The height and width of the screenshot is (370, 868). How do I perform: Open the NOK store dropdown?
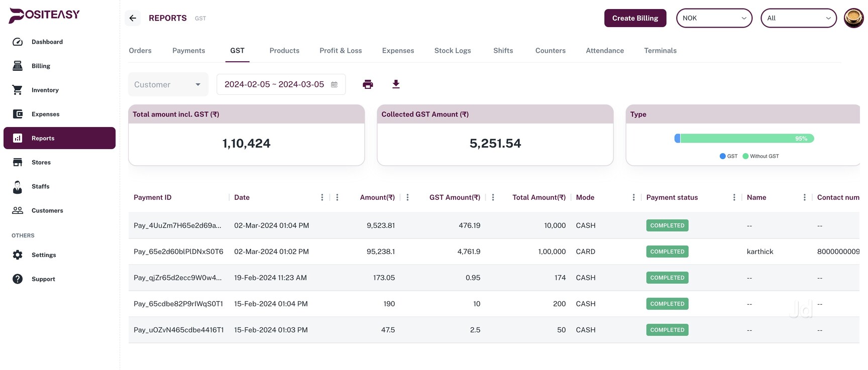click(x=714, y=18)
